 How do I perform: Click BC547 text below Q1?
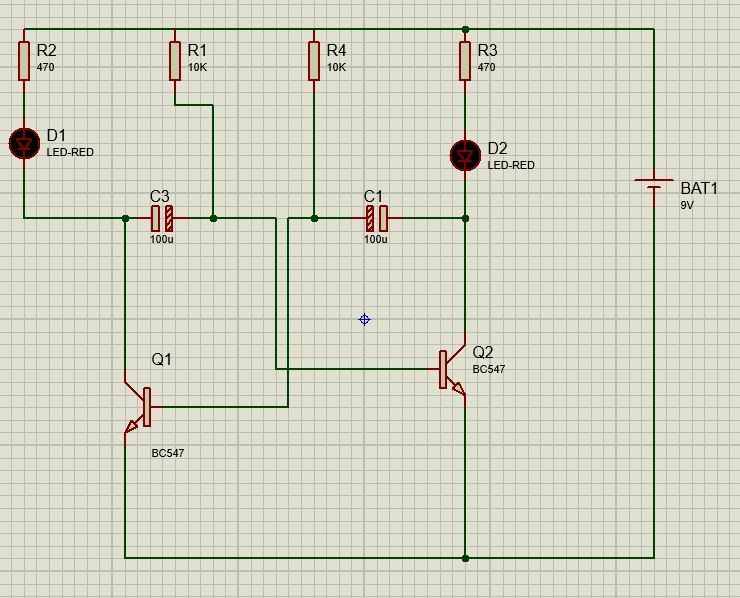click(168, 453)
